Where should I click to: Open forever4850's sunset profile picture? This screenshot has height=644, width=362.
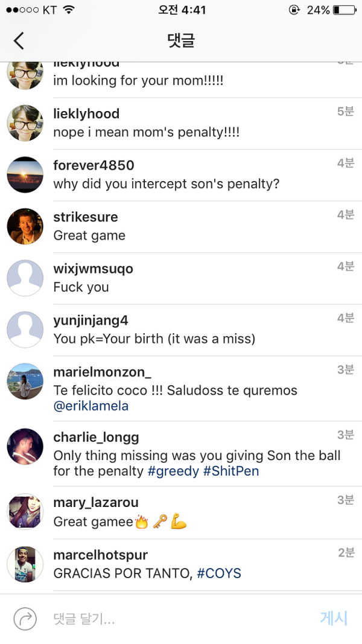[x=25, y=175]
